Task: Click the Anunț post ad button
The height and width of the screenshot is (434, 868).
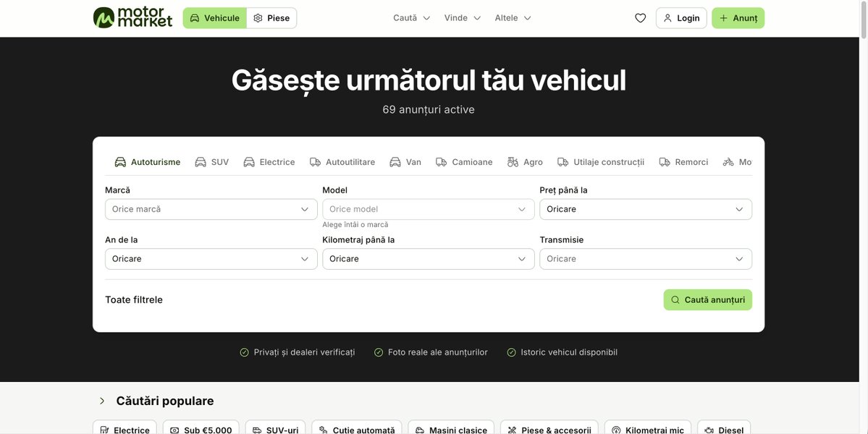Action: [x=738, y=18]
